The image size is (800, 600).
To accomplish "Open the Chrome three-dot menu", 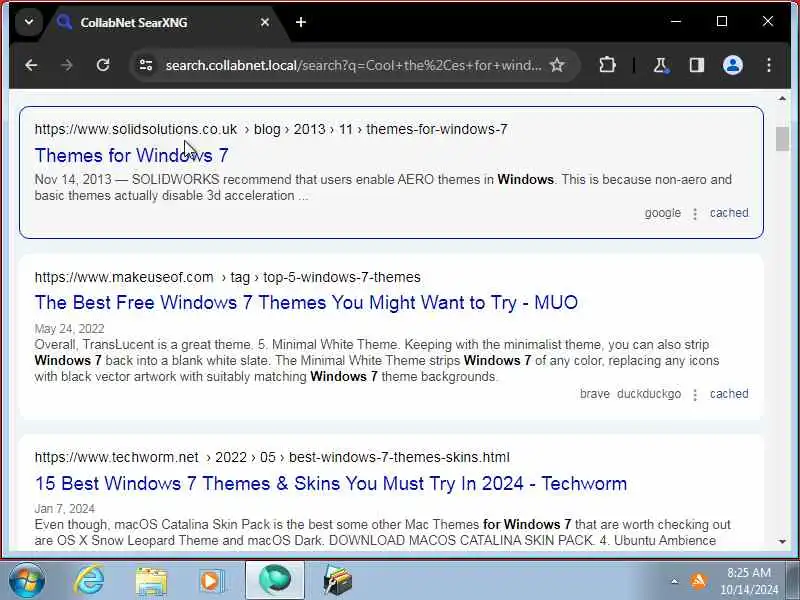I will (769, 65).
